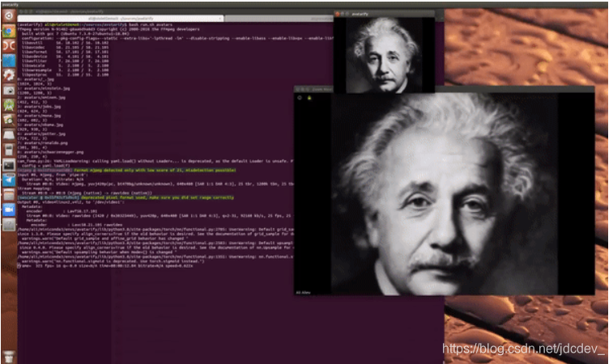Click the large Einstein video in Zoom
This screenshot has height=364, width=613.
(444, 193)
